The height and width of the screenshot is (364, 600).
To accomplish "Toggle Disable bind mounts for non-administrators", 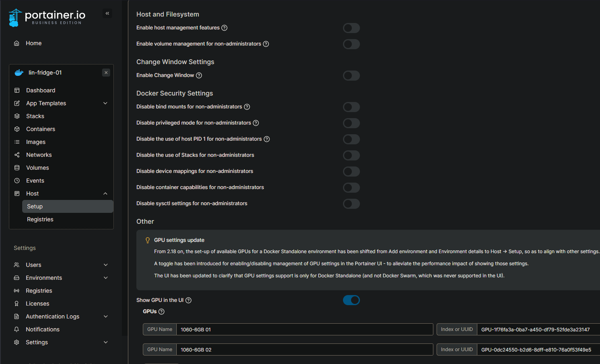I will pos(351,107).
